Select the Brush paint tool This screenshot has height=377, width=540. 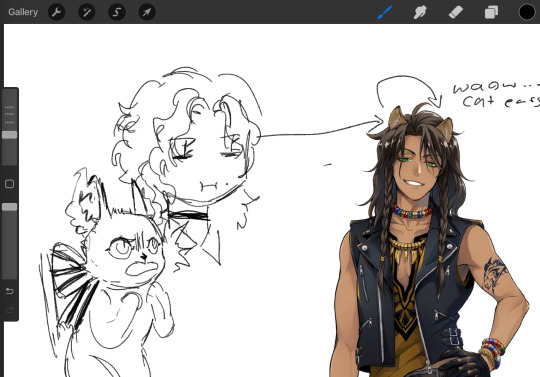click(x=385, y=12)
